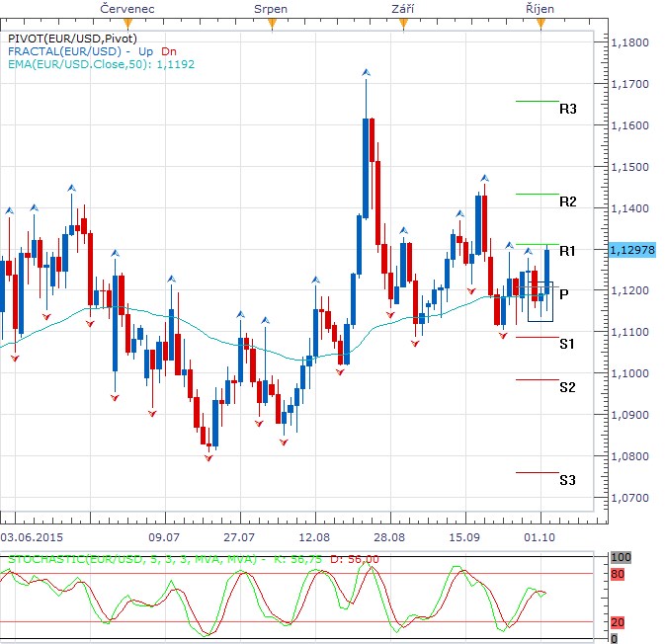Select the R2 pivot resistance label

tap(567, 201)
